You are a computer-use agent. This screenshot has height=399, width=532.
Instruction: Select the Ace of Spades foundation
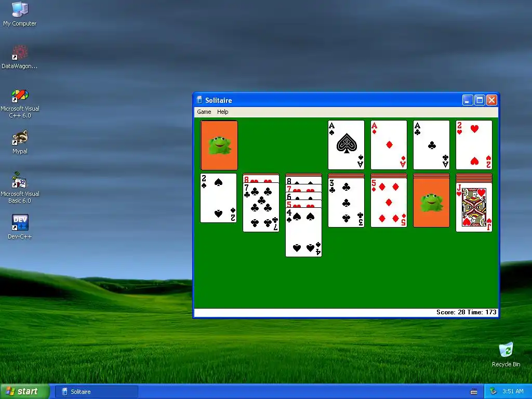[x=346, y=145]
